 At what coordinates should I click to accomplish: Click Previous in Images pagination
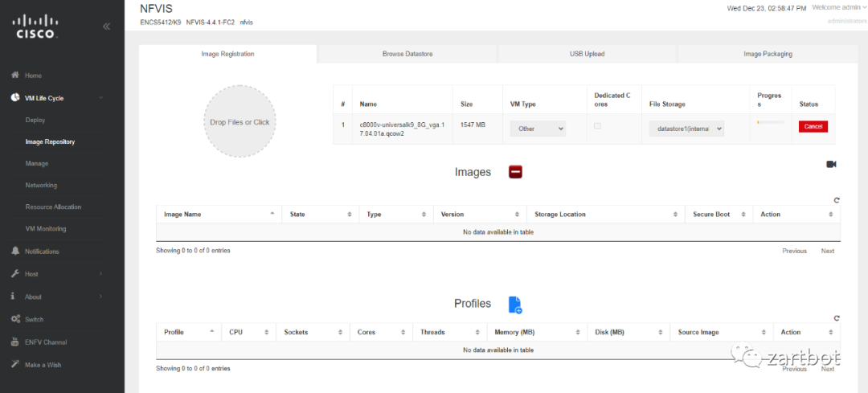[794, 251]
